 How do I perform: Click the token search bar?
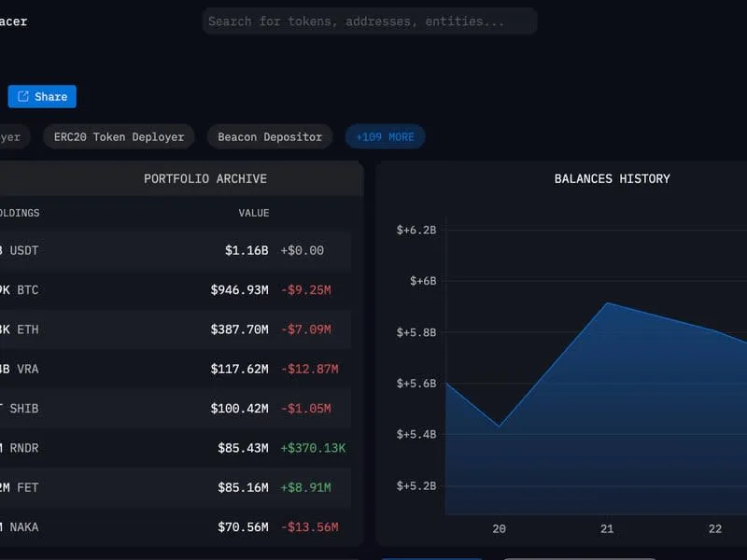pos(370,21)
